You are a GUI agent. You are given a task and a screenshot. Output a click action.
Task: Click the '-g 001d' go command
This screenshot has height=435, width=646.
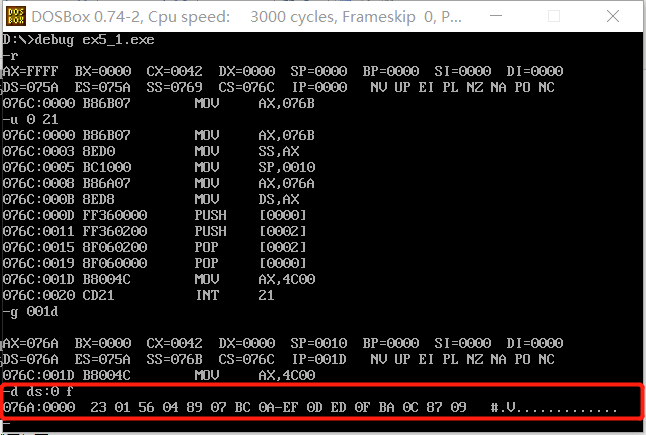click(x=30, y=312)
